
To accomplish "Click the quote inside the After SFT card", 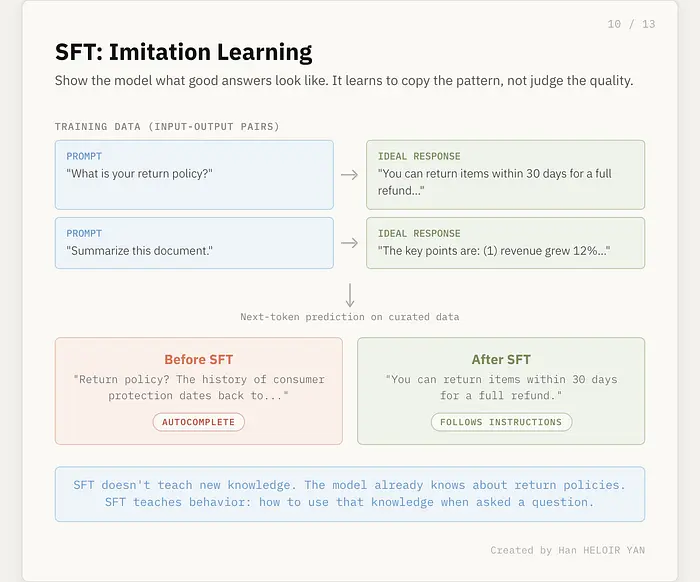I will [501, 387].
